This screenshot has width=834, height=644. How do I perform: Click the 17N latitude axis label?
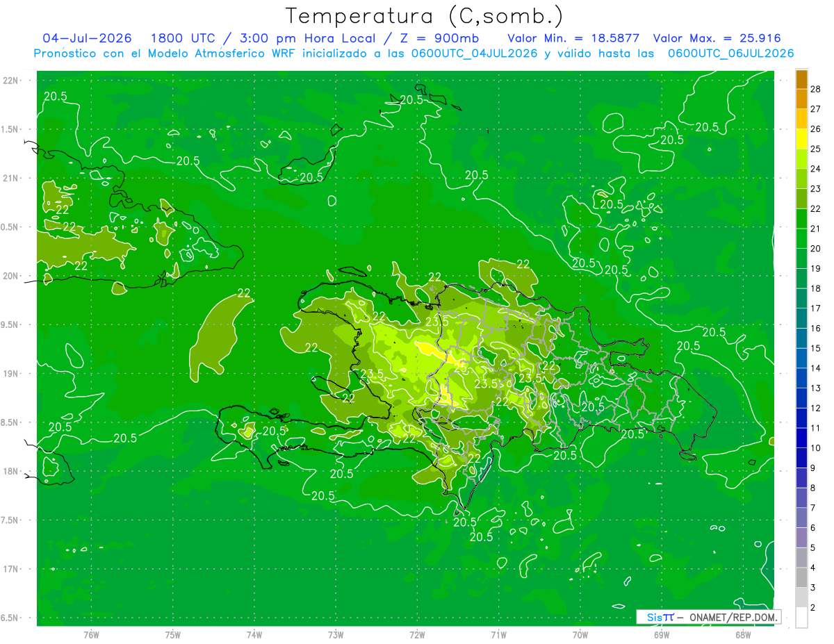pyautogui.click(x=10, y=569)
